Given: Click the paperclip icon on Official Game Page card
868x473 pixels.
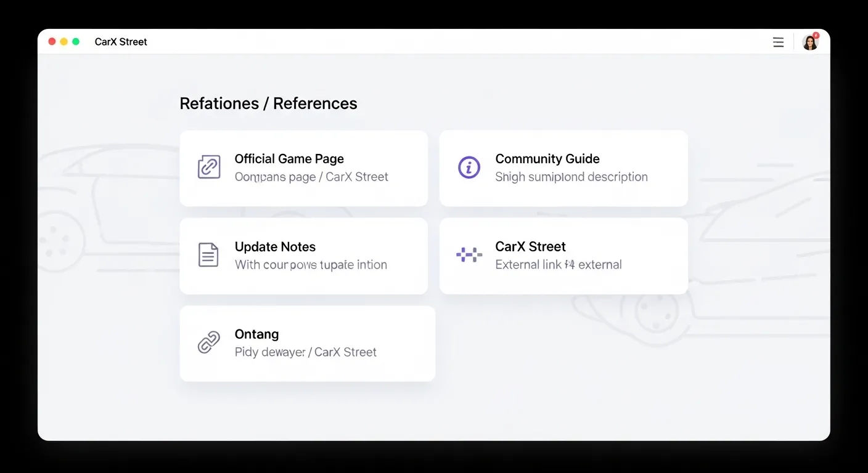Looking at the screenshot, I should [209, 167].
